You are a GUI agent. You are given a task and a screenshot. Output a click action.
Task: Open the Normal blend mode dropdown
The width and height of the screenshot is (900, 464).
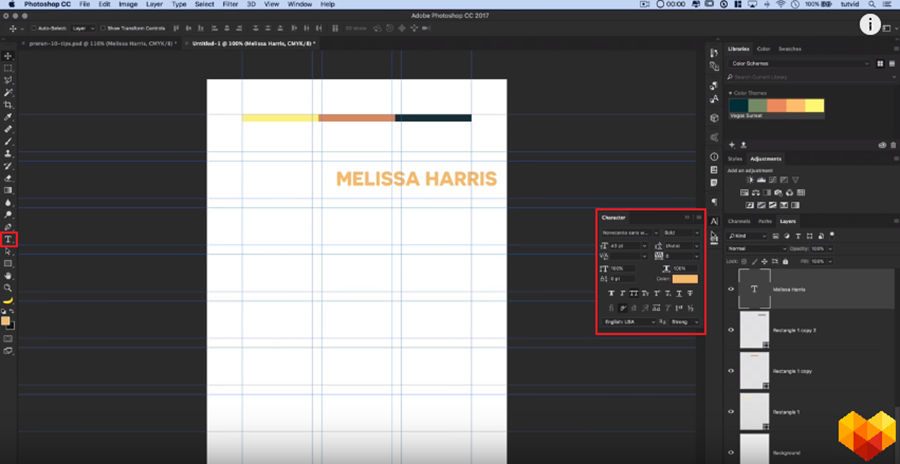tap(755, 248)
